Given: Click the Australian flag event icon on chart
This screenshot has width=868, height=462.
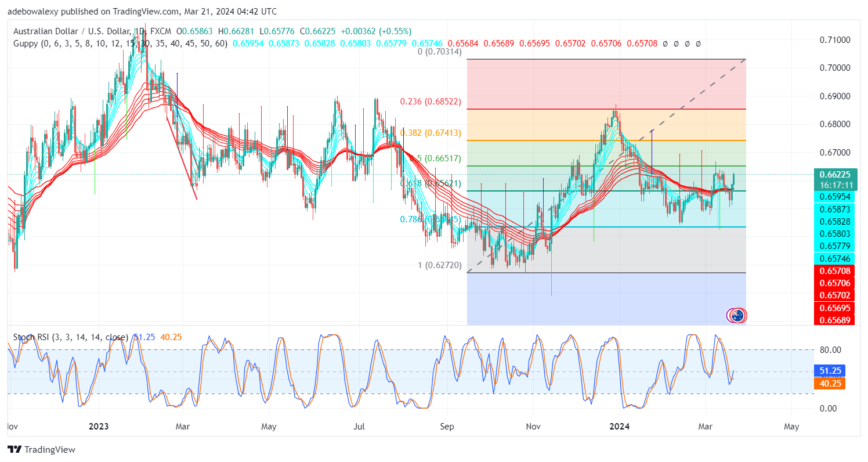Looking at the screenshot, I should 737,316.
